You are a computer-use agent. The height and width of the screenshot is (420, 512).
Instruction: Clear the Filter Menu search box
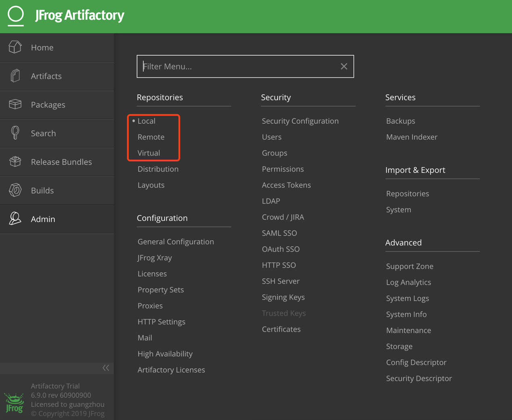(x=344, y=67)
